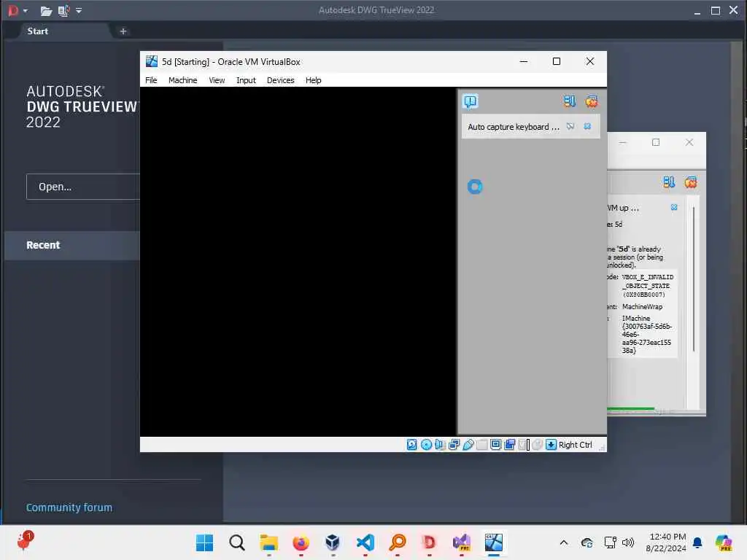Viewport: 747px width, 560px height.
Task: Open Visual Studio Preview from taskbar
Action: coord(461,542)
